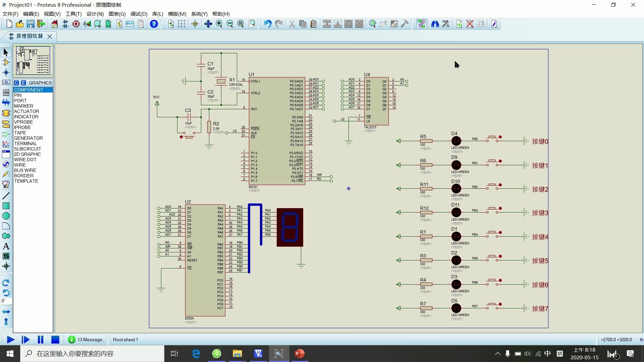Click the Root sheet 1 status label

click(x=125, y=340)
